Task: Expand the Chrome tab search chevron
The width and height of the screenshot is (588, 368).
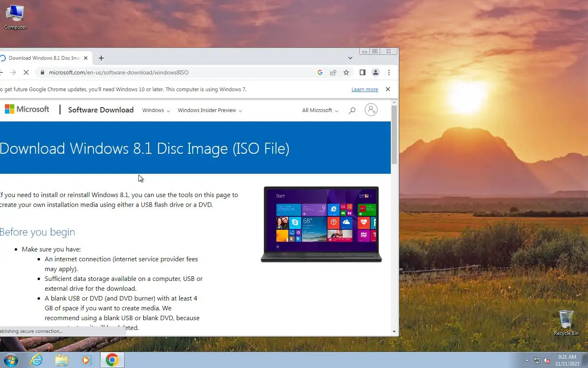Action: point(350,58)
